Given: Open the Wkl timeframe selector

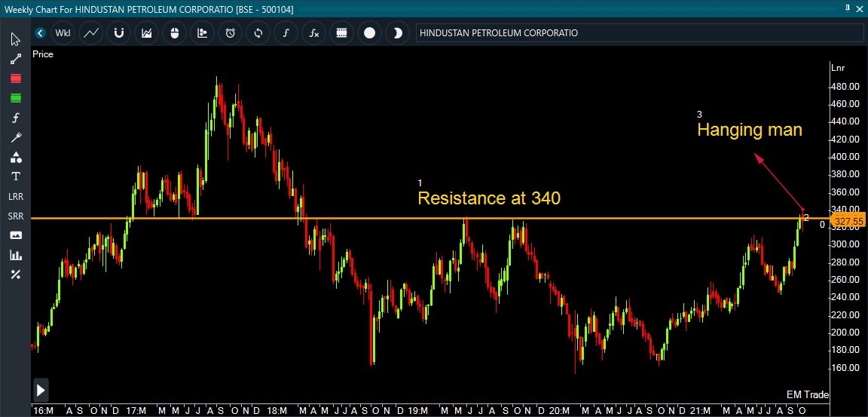Looking at the screenshot, I should tap(63, 33).
